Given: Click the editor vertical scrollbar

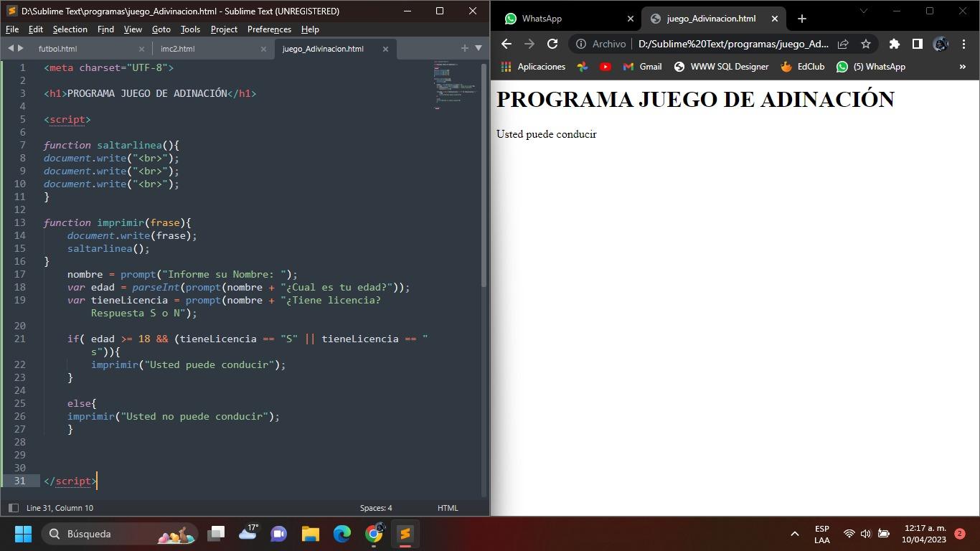Looking at the screenshot, I should point(484,175).
